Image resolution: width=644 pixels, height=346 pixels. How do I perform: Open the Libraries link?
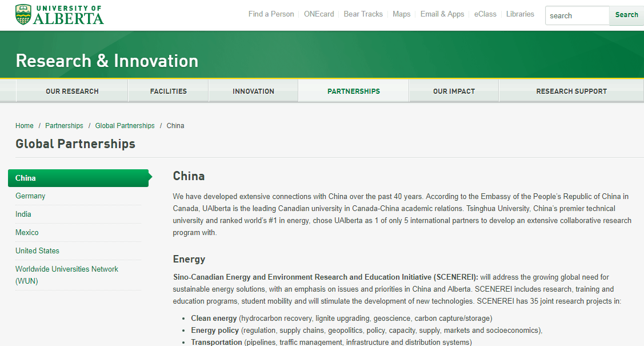(520, 14)
